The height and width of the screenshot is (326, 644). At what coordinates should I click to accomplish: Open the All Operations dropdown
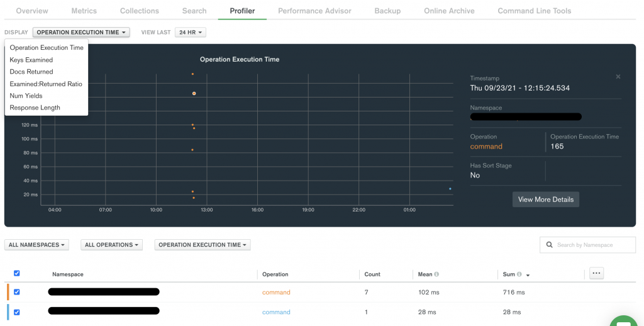click(x=112, y=245)
